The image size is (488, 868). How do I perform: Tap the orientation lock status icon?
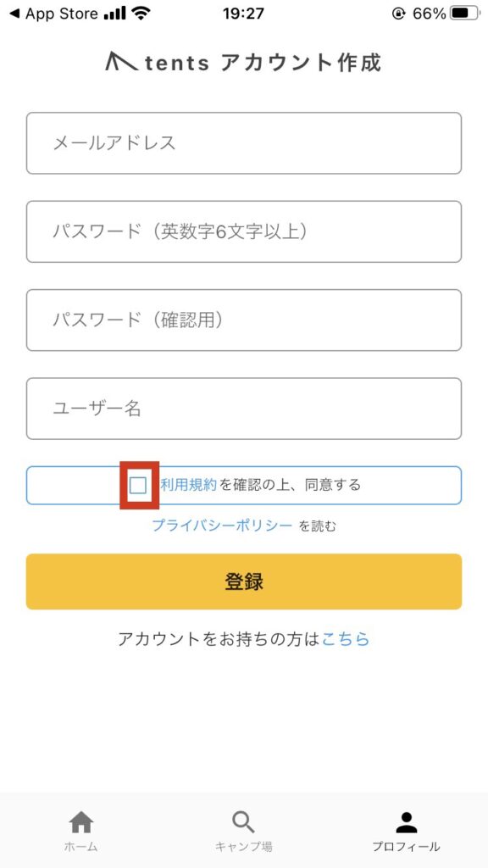click(398, 14)
